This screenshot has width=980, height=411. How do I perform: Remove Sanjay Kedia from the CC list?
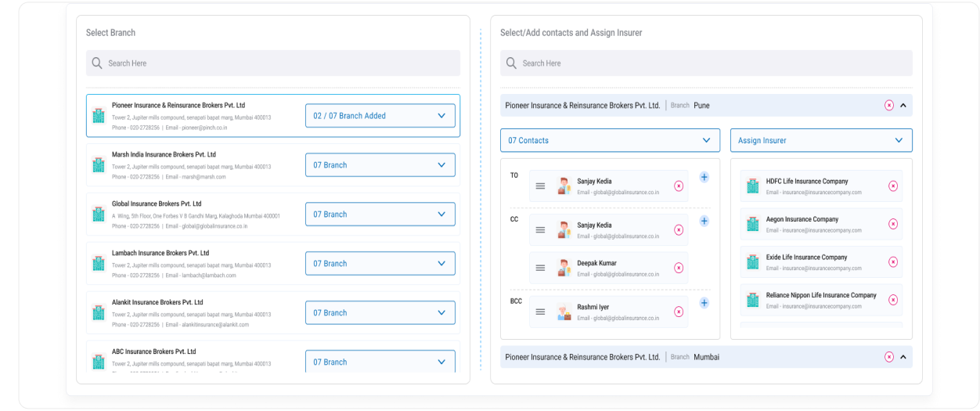pyautogui.click(x=679, y=229)
